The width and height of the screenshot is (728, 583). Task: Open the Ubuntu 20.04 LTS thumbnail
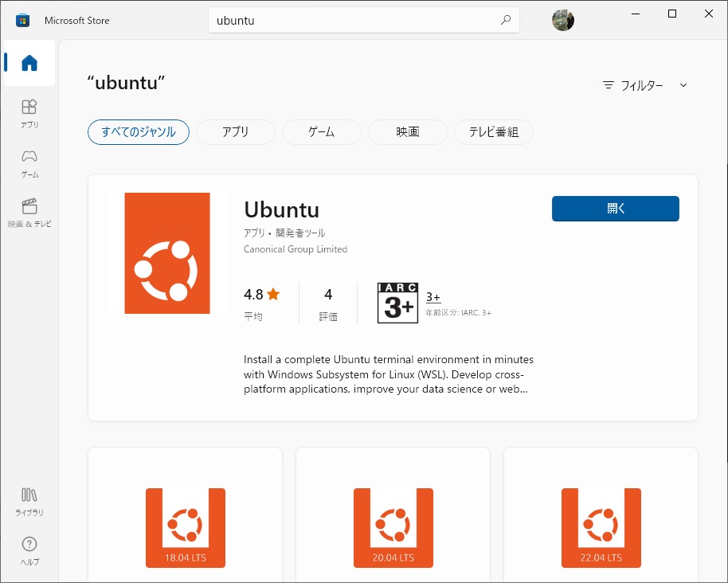click(393, 528)
